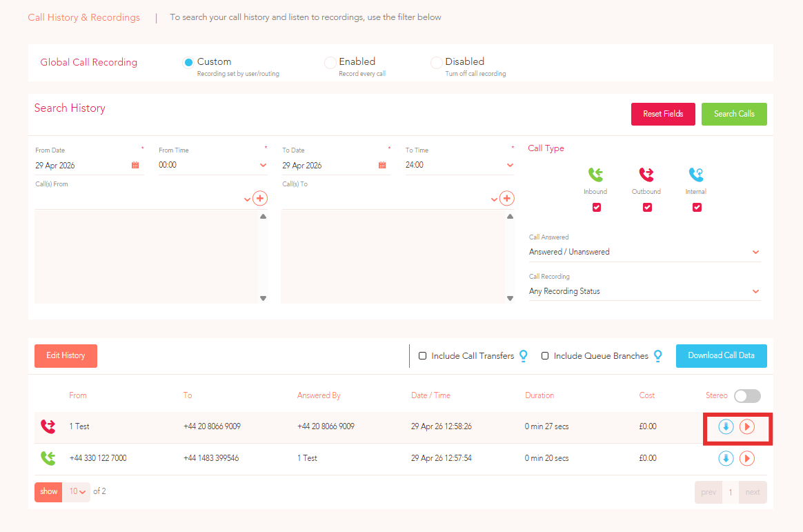The image size is (803, 532).
Task: Select the Enabled global recording option
Action: (x=330, y=63)
